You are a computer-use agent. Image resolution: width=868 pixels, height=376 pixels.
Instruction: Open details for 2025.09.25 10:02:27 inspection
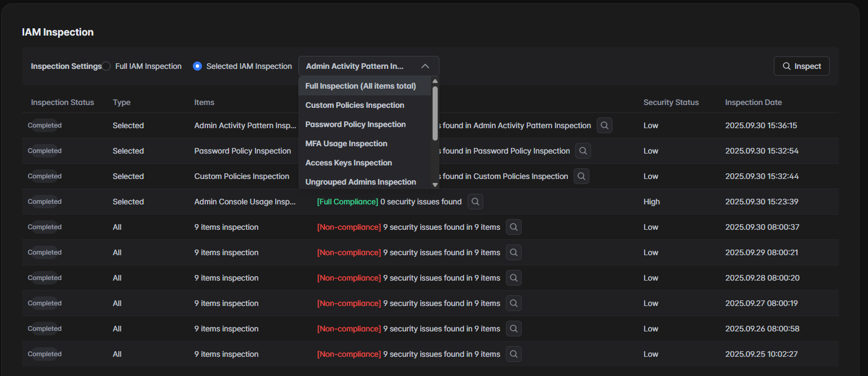[x=514, y=354]
